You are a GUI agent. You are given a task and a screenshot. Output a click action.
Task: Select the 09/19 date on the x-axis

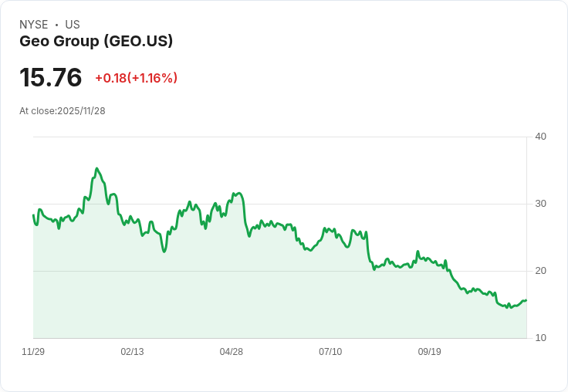pos(430,352)
